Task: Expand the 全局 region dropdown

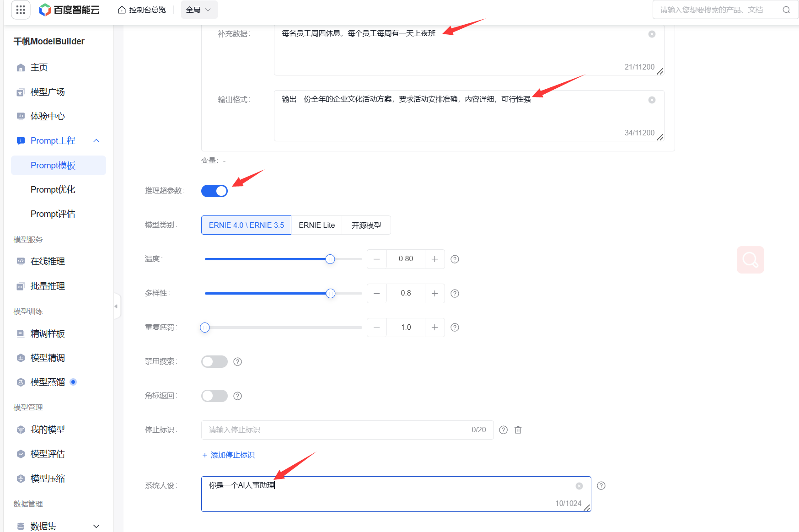Action: 199,10
